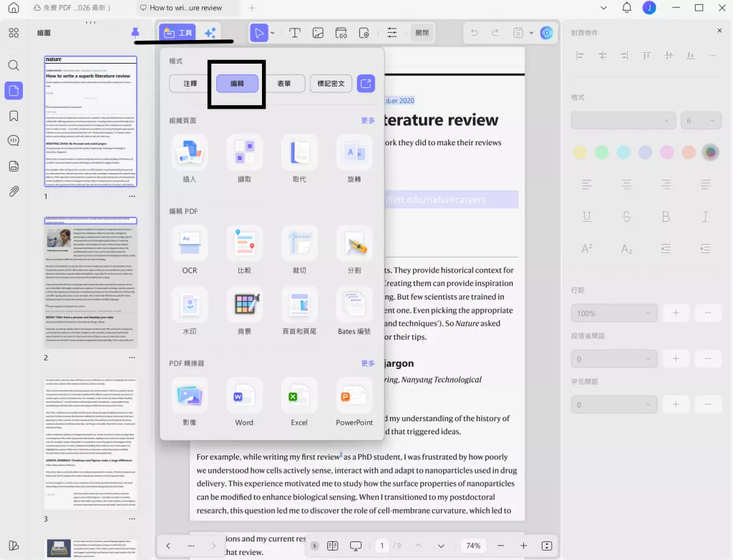Open the line spacing 100% dropdown
733x560 pixels.
pos(613,313)
